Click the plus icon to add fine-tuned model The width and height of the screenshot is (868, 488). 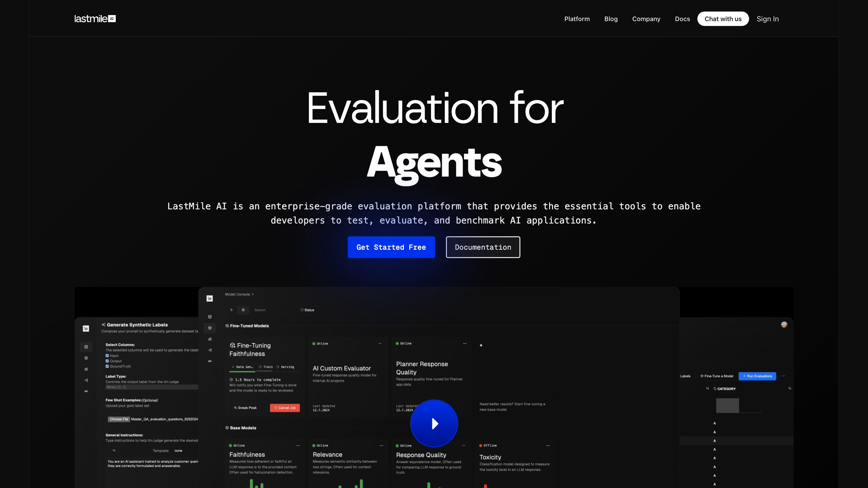(481, 345)
